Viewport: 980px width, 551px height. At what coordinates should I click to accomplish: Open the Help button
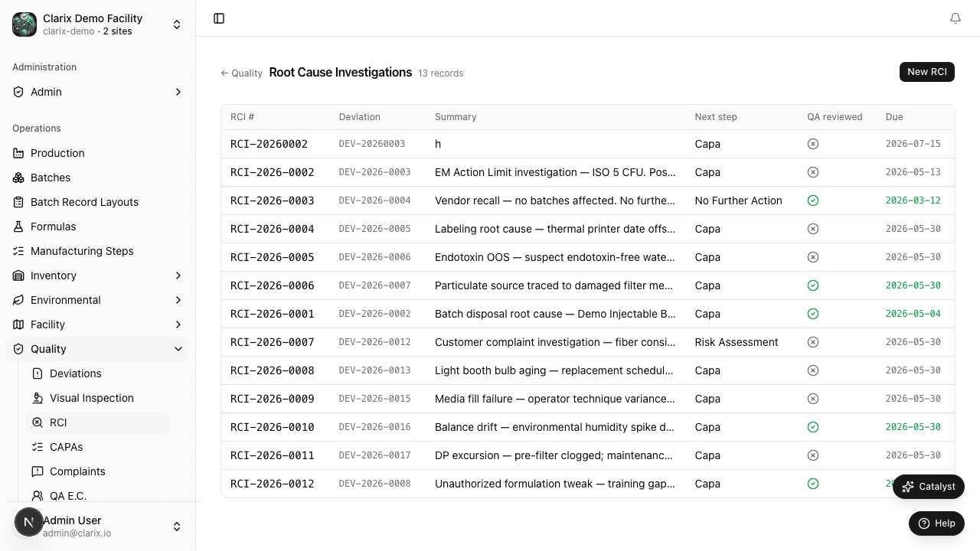pyautogui.click(x=936, y=523)
